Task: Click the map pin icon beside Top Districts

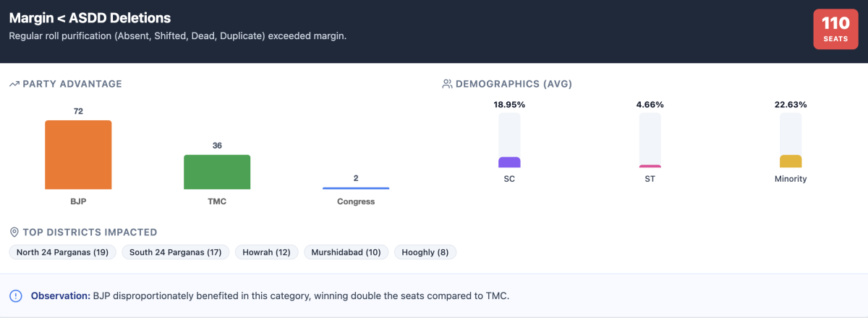Action: pyautogui.click(x=14, y=233)
